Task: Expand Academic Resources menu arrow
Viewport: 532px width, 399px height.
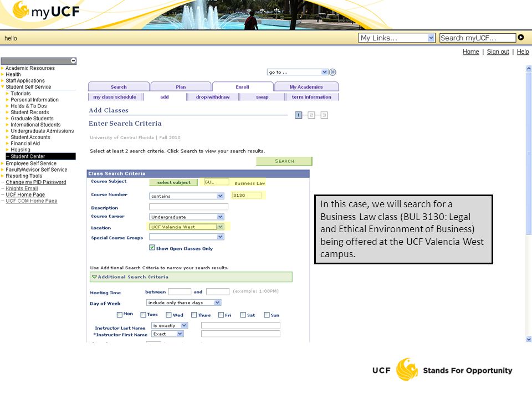Action: pyautogui.click(x=2, y=68)
